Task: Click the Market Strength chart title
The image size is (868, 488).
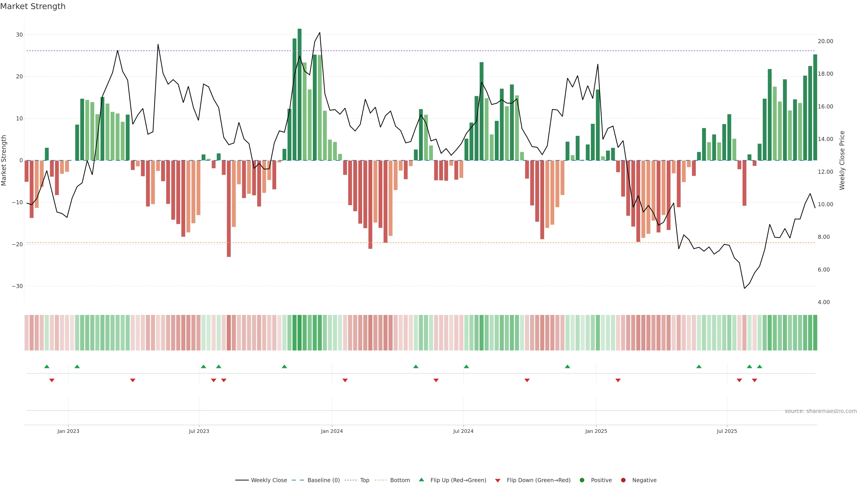Action: [x=33, y=6]
